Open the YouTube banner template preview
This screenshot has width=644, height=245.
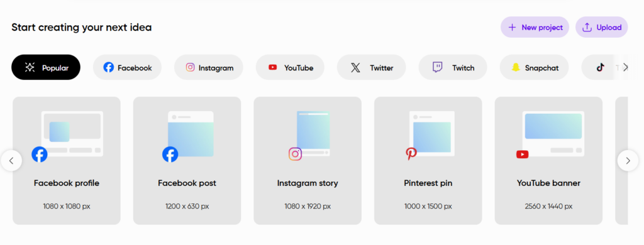(553, 134)
